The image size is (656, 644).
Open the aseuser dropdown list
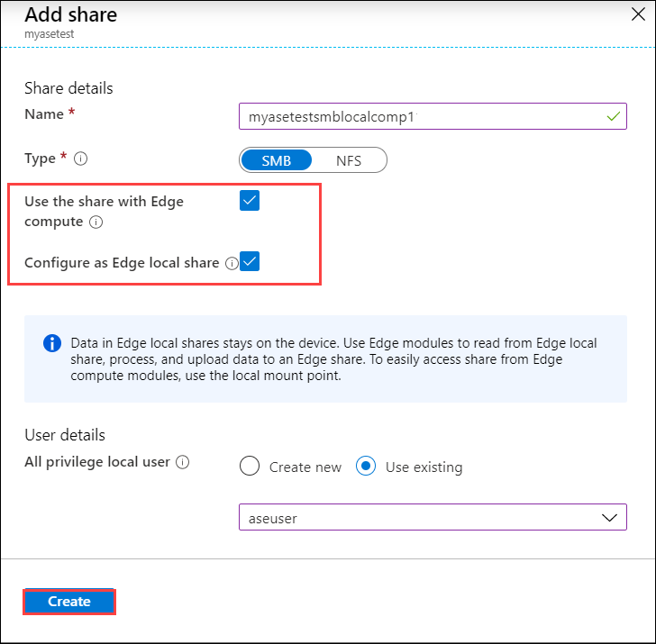tap(433, 517)
